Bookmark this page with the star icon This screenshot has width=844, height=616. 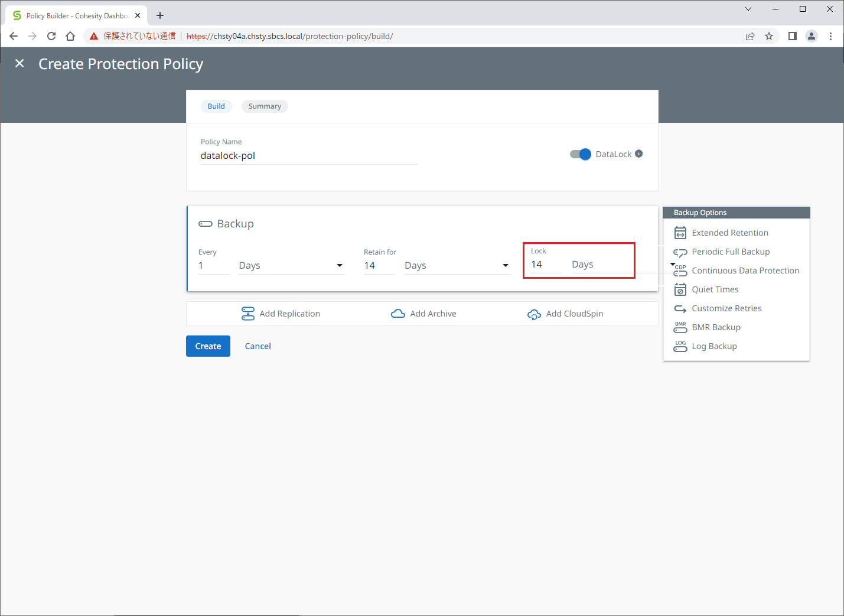(x=769, y=36)
